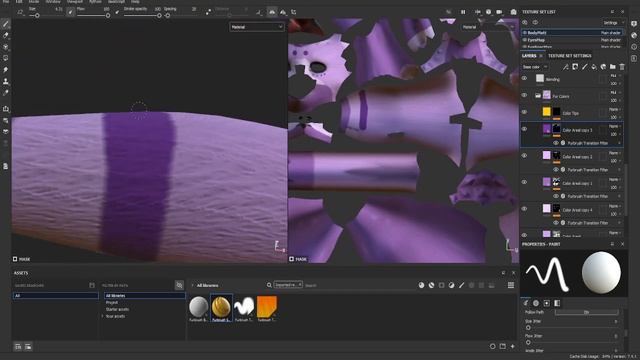Add folder icon in Layers toolbar

(x=613, y=67)
